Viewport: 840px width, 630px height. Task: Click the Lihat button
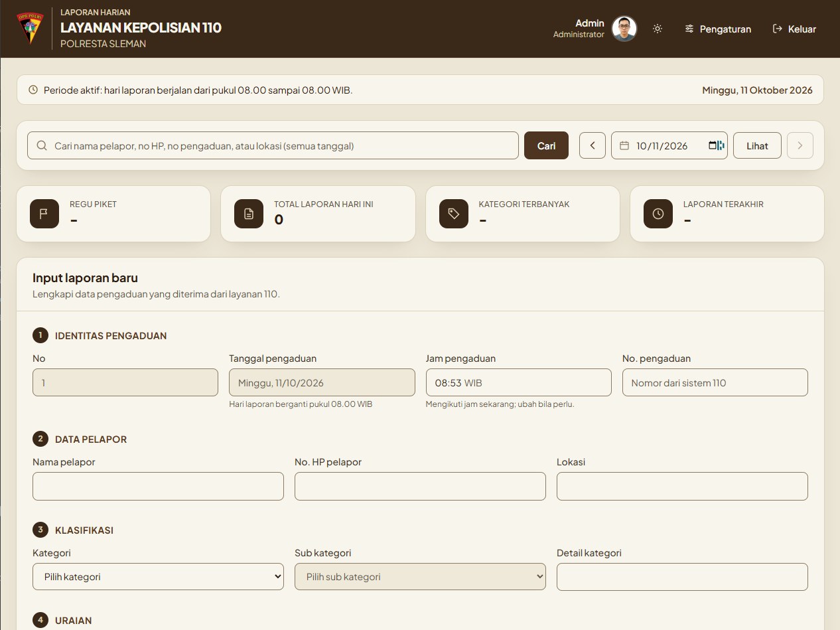pos(757,145)
